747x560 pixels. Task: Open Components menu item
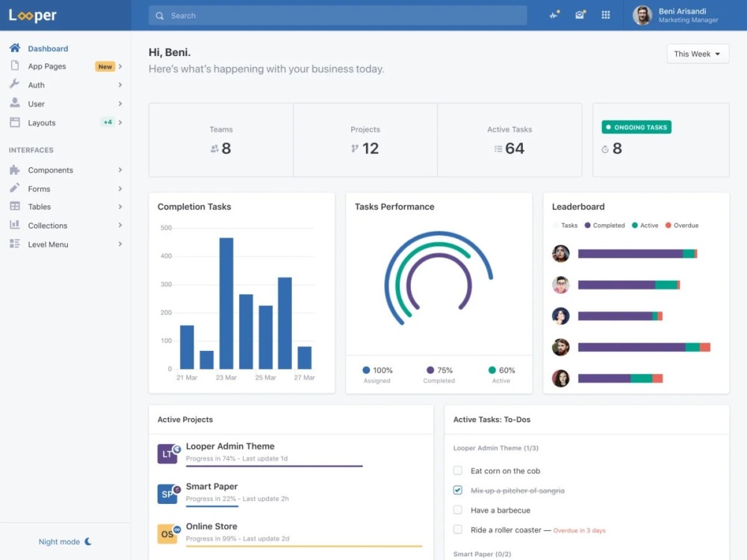(65, 170)
